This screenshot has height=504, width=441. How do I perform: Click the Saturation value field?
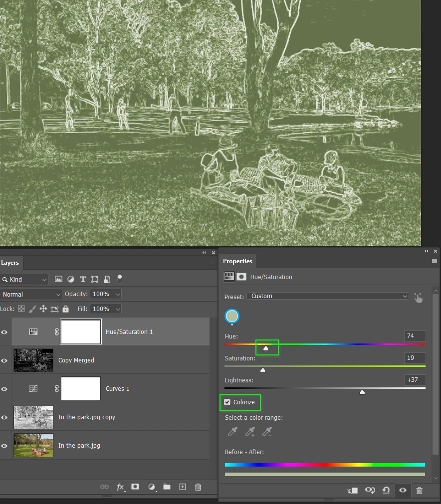[415, 358]
